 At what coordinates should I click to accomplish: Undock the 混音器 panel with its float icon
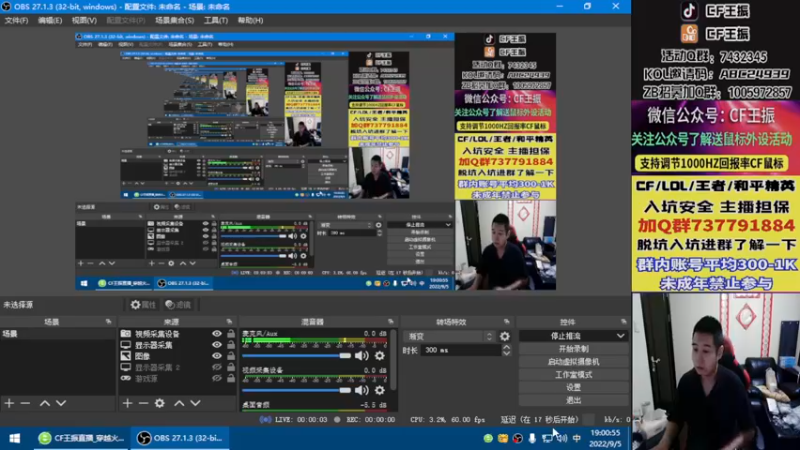(391, 321)
